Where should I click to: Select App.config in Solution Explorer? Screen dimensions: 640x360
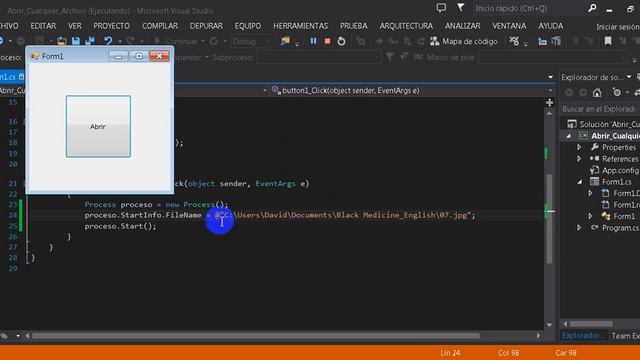[620, 170]
